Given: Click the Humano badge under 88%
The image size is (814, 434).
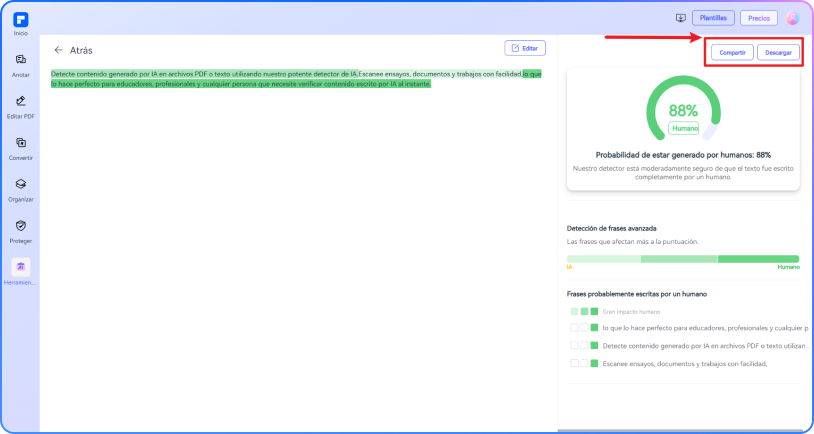Looking at the screenshot, I should [x=683, y=128].
